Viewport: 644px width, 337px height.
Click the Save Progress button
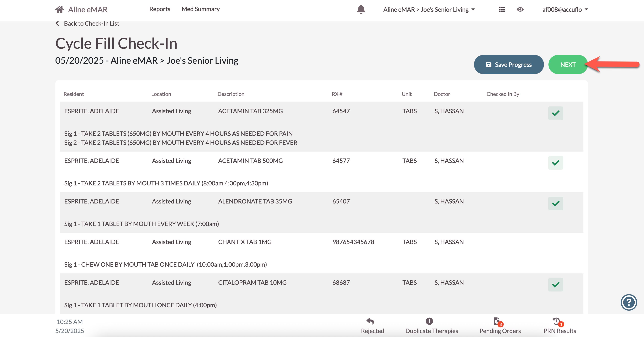pos(509,65)
